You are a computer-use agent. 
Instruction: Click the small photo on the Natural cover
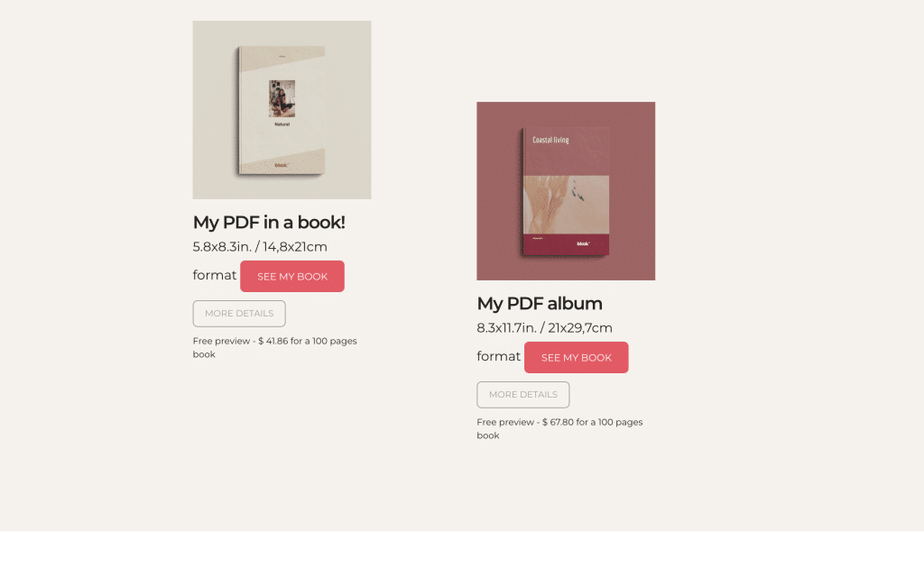(x=282, y=99)
